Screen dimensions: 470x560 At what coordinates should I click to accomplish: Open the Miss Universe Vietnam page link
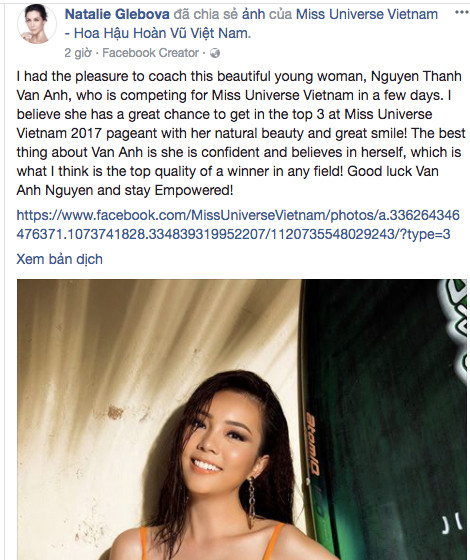pyautogui.click(x=367, y=14)
